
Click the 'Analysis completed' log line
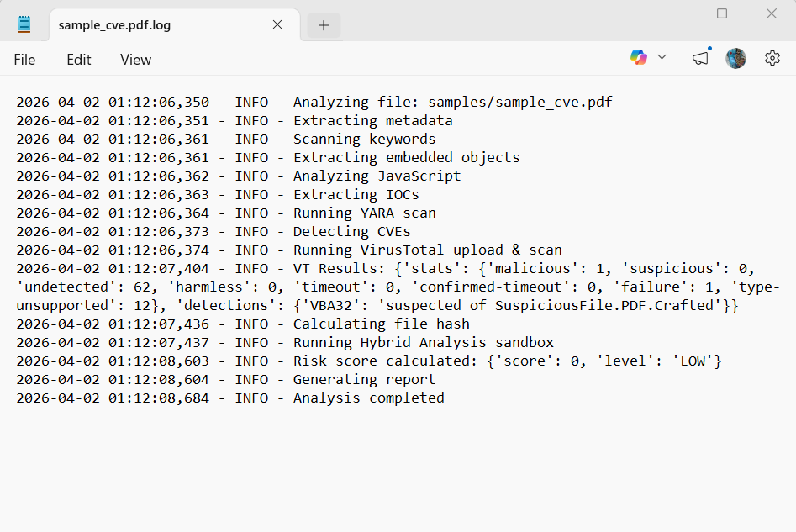tap(368, 398)
